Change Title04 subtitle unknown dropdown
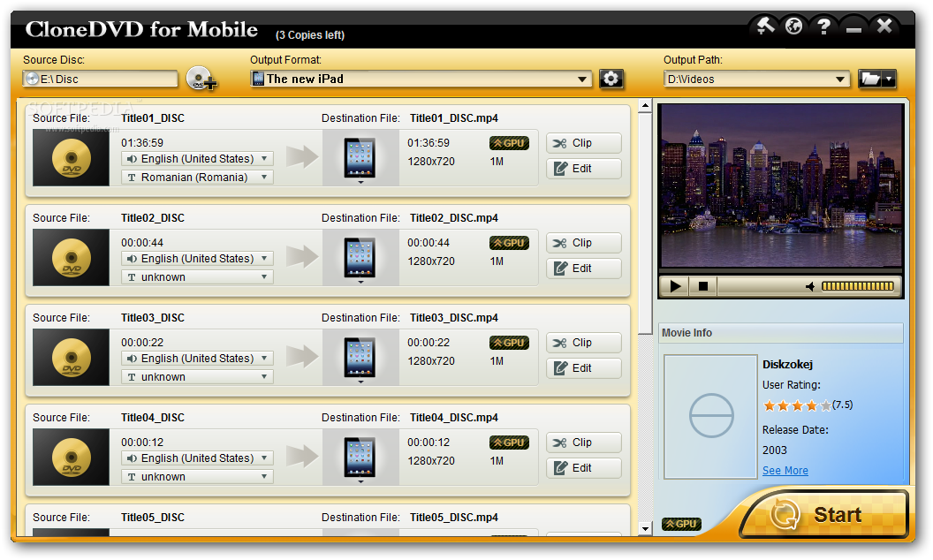This screenshot has width=933, height=560. coord(198,477)
